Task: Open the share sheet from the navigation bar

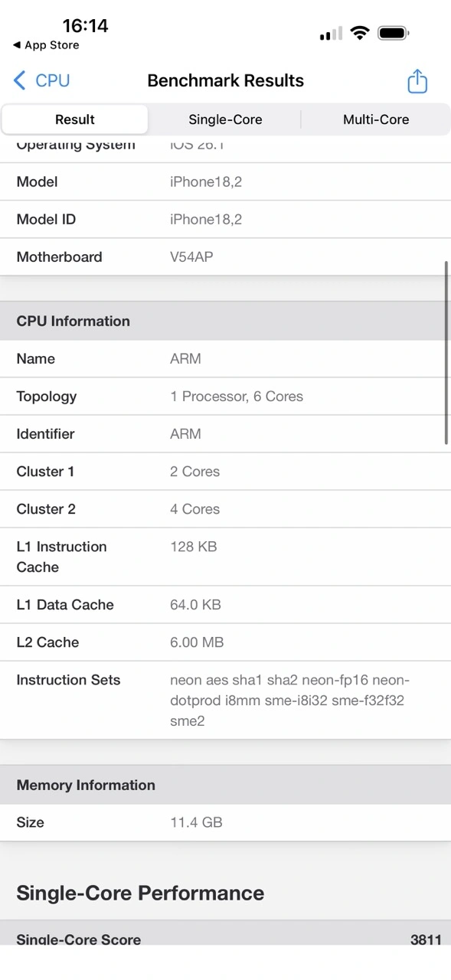Action: [x=417, y=80]
